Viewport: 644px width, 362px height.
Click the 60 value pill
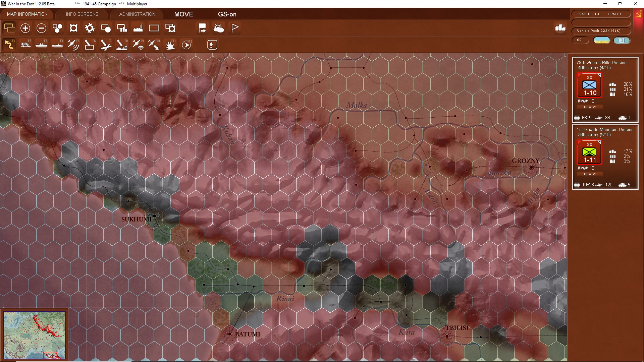tap(580, 40)
